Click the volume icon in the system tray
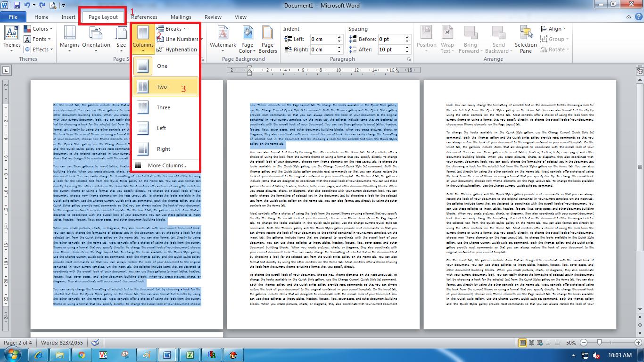644x362 pixels. click(x=596, y=355)
